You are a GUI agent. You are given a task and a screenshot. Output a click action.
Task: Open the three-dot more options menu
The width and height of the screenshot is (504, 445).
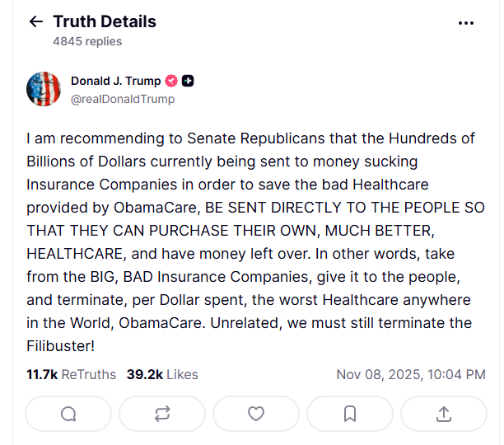466,22
